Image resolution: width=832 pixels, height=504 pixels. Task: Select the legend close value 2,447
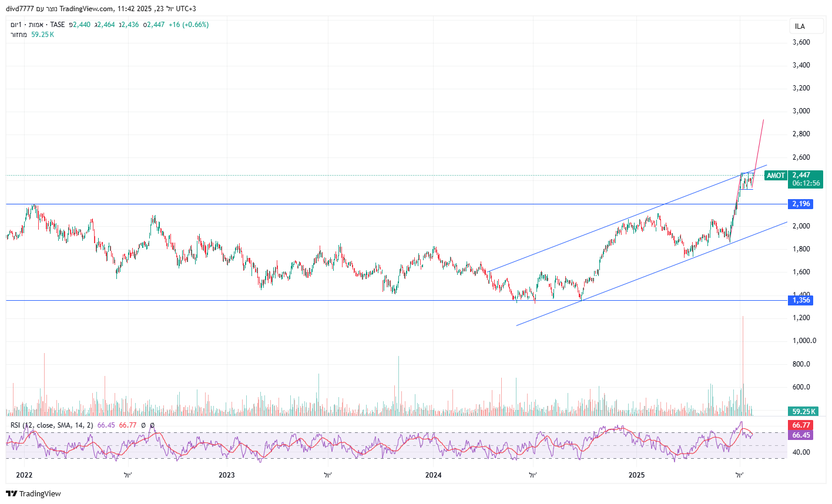[x=156, y=25]
